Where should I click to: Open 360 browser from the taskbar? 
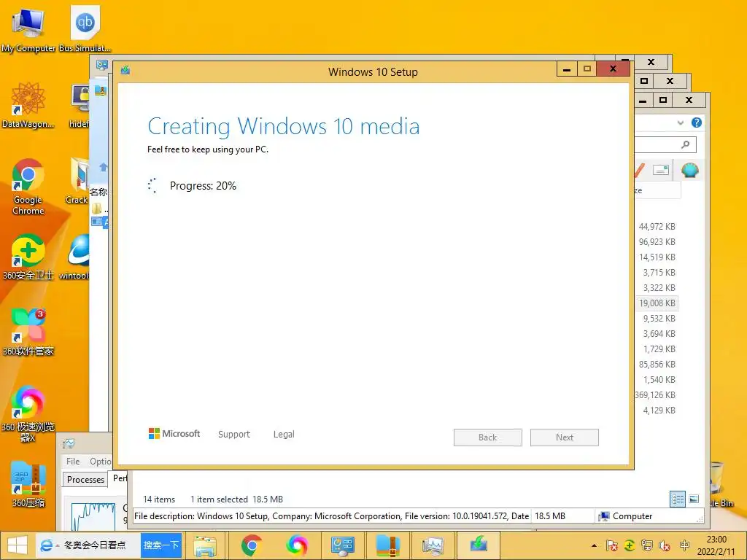coord(296,545)
